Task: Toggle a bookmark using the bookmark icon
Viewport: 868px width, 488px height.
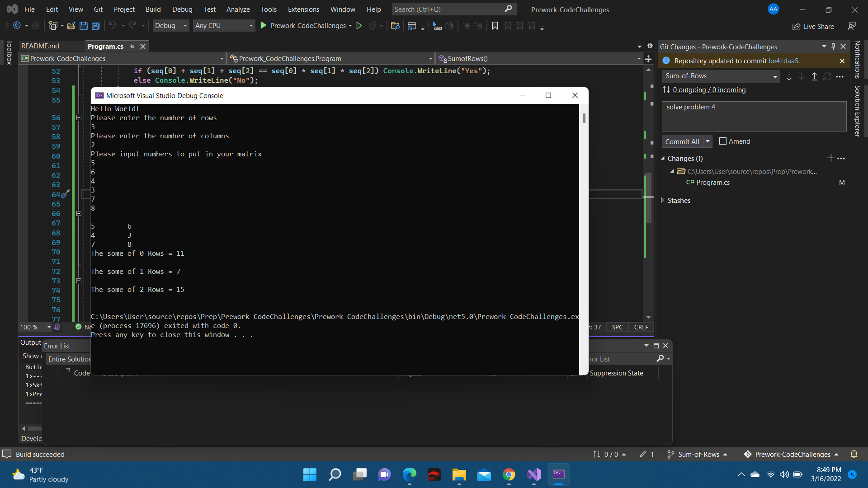Action: (x=494, y=26)
